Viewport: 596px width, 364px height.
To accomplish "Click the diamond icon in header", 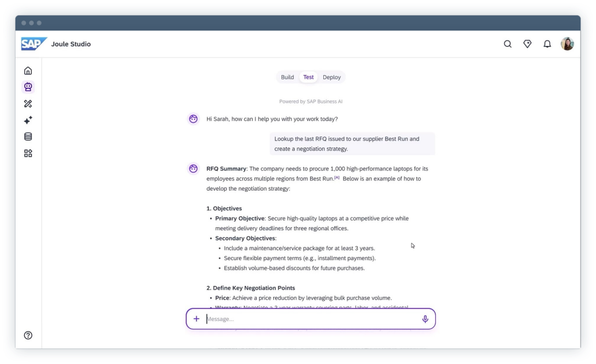I will (527, 44).
